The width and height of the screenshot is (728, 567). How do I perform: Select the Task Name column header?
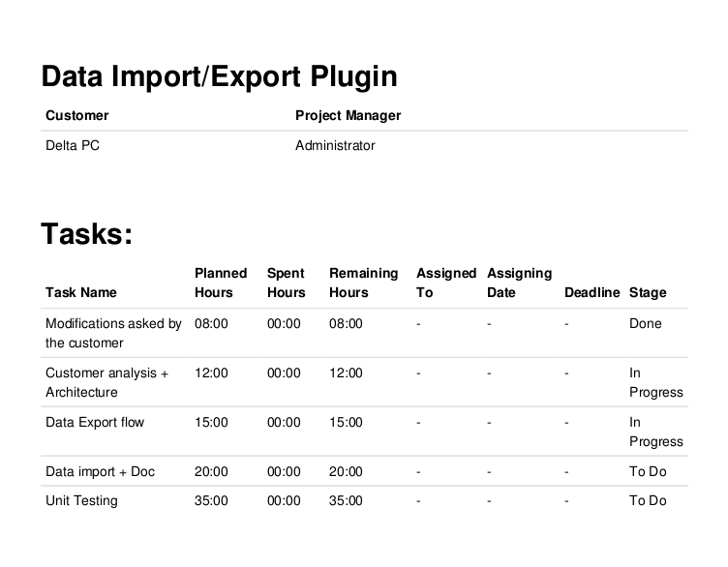(x=80, y=293)
